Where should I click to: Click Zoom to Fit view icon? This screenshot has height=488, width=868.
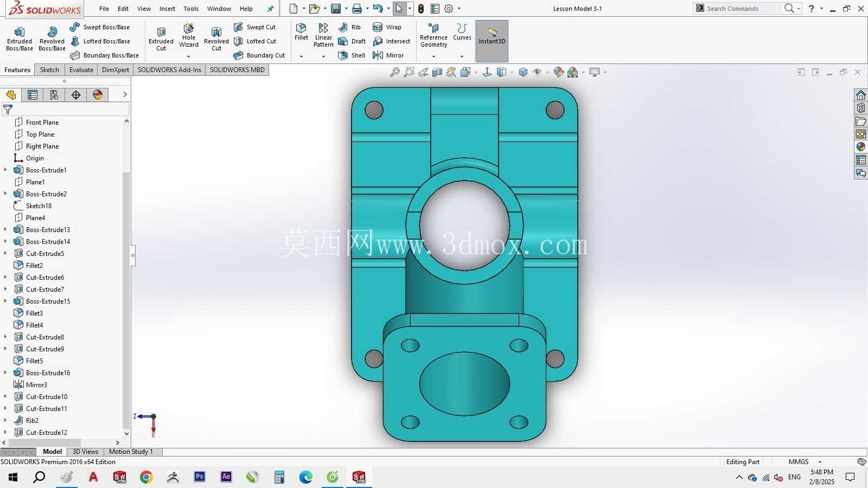point(395,72)
